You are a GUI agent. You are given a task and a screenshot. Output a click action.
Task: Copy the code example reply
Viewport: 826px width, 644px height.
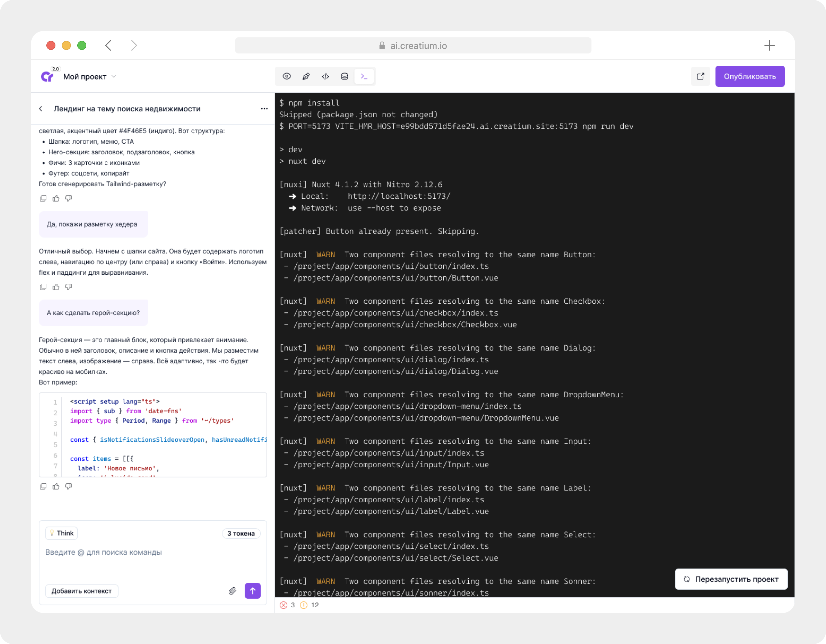[43, 487]
